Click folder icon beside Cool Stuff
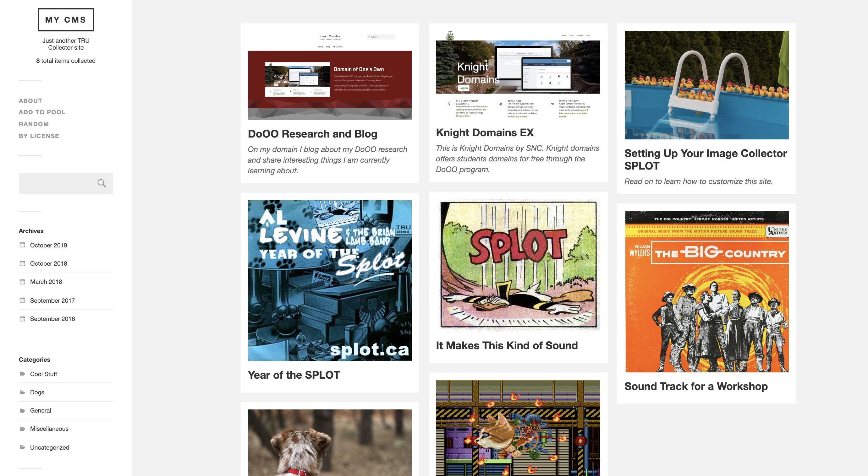 pos(23,374)
